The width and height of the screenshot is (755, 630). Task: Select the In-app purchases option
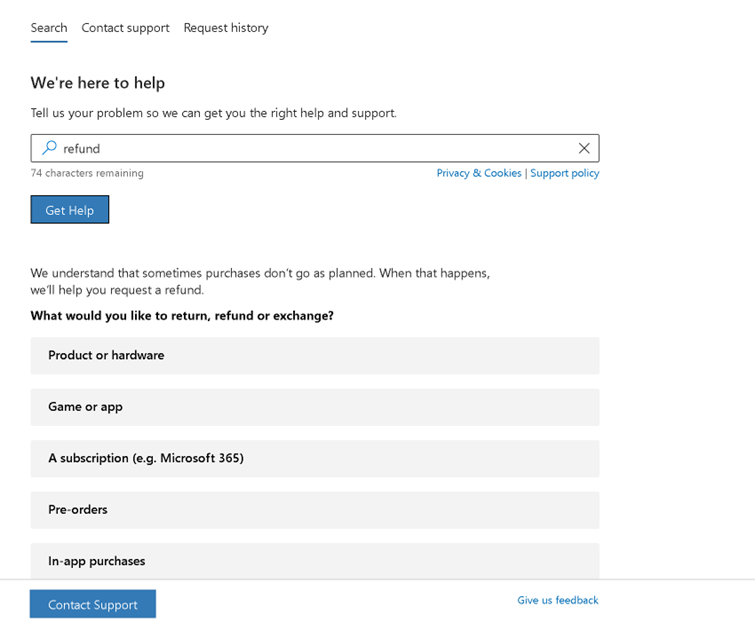[315, 561]
